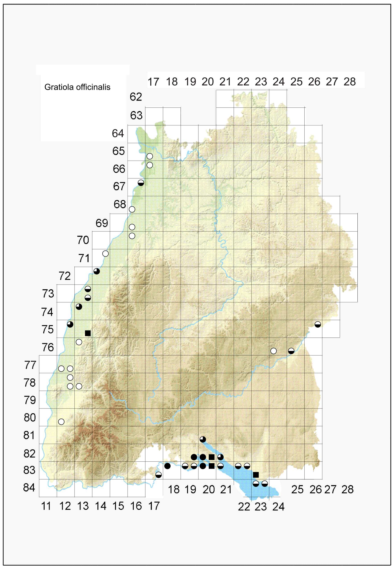The image size is (392, 566).
Task: Click the row label 84
Action: click(29, 488)
